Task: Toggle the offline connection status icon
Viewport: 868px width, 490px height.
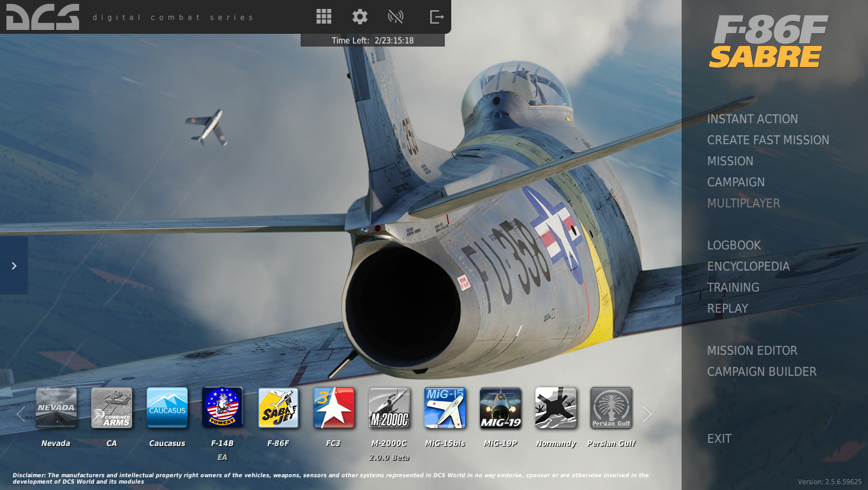Action: [x=396, y=17]
